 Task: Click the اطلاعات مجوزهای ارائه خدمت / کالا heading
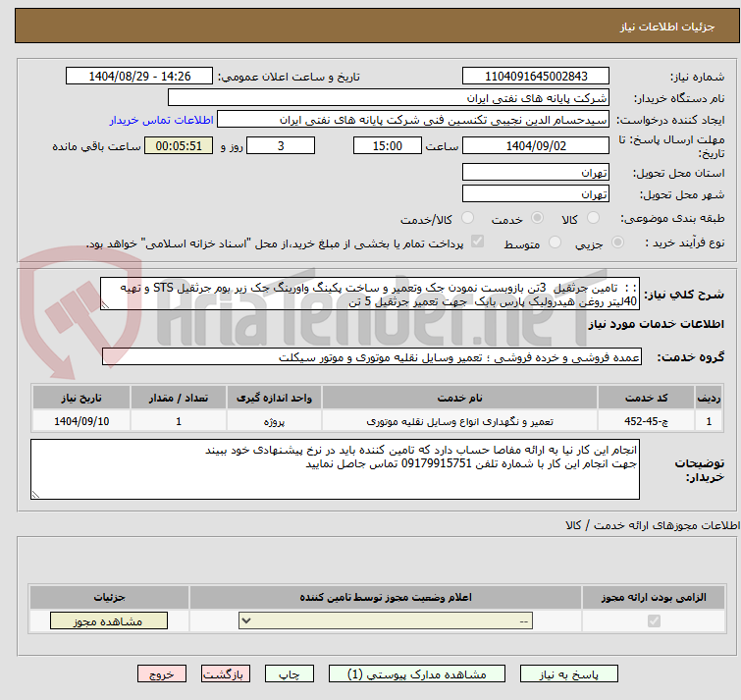(653, 525)
